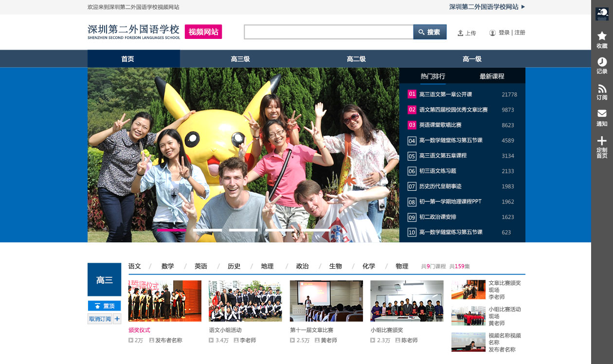Click the main carousel banner photo
This screenshot has height=364, width=613.
click(x=243, y=155)
